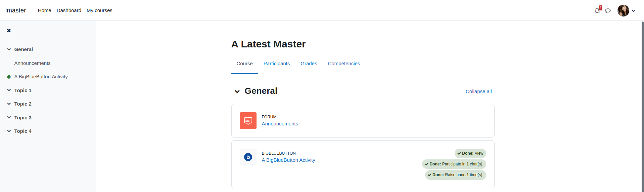Open the notifications bell icon
This screenshot has width=644, height=192.
coord(597,11)
